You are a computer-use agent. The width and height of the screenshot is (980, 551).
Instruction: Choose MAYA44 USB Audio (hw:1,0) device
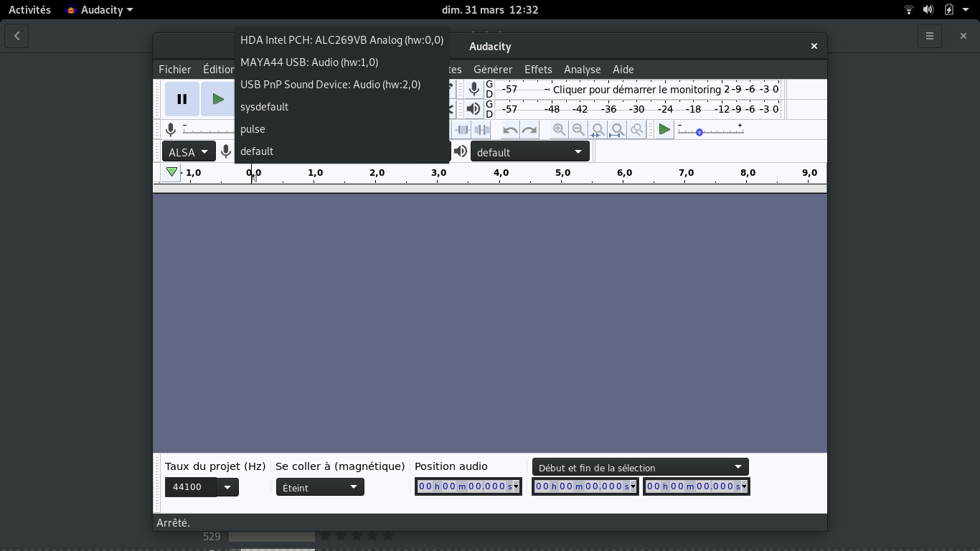(x=342, y=62)
